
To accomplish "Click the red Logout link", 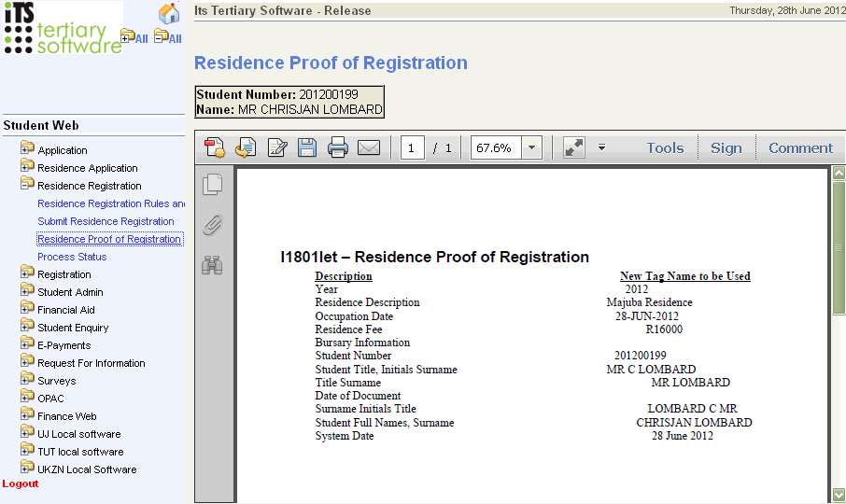I will [21, 483].
